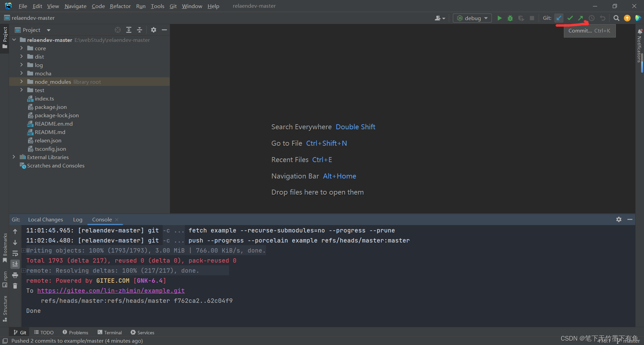Expand All in the Project panel
Screen dimensions: 644x345
pyautogui.click(x=129, y=30)
